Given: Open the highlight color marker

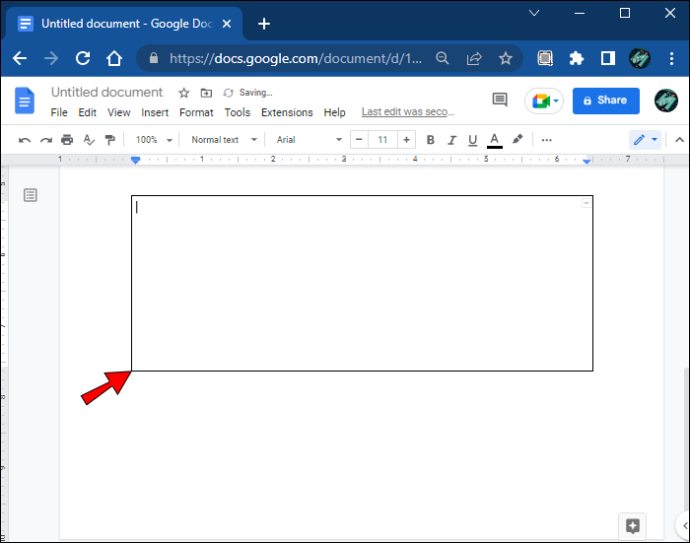Looking at the screenshot, I should pos(518,139).
